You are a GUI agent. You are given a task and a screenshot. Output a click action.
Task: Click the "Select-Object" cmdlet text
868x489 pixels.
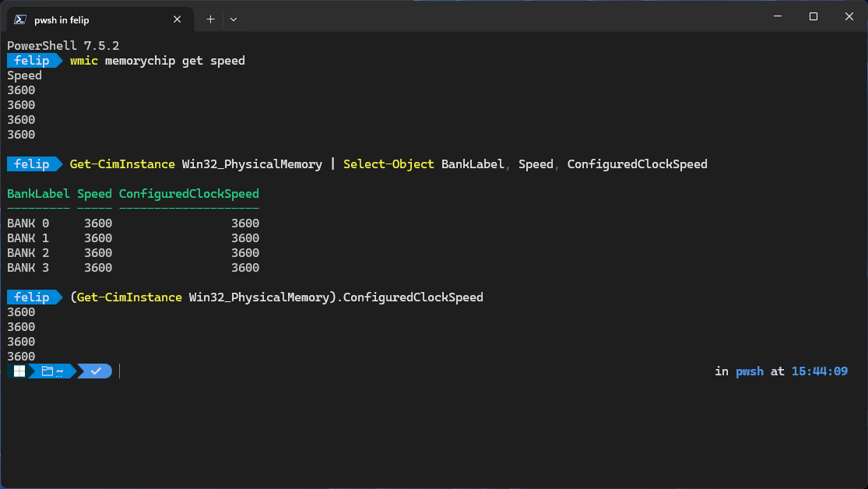[388, 164]
